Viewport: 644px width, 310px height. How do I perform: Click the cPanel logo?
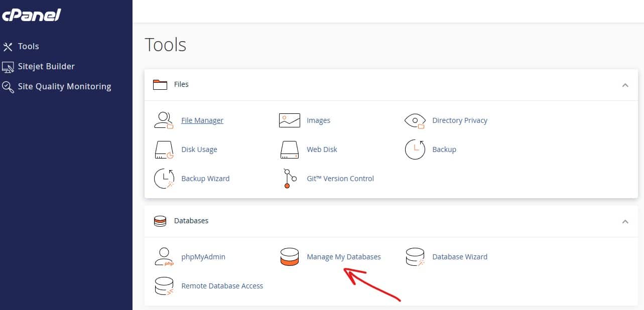[31, 15]
